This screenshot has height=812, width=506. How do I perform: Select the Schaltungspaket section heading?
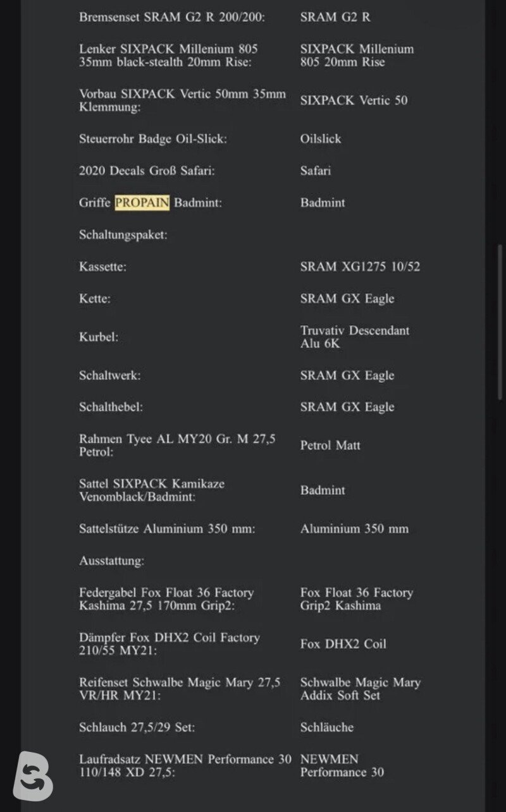123,235
